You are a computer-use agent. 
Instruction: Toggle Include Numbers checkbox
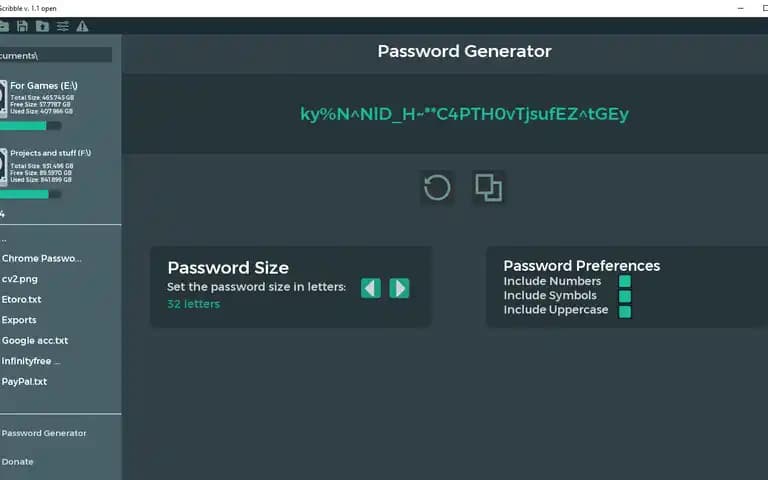point(625,281)
